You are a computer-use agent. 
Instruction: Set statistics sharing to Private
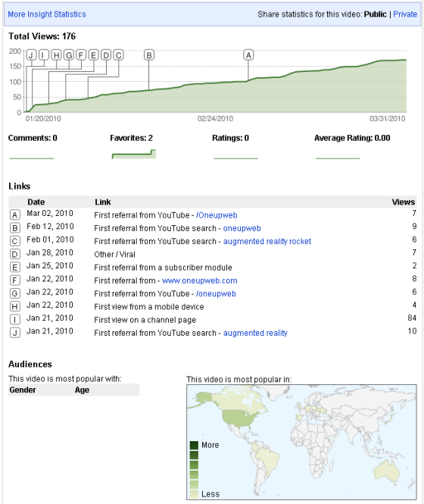coord(405,14)
